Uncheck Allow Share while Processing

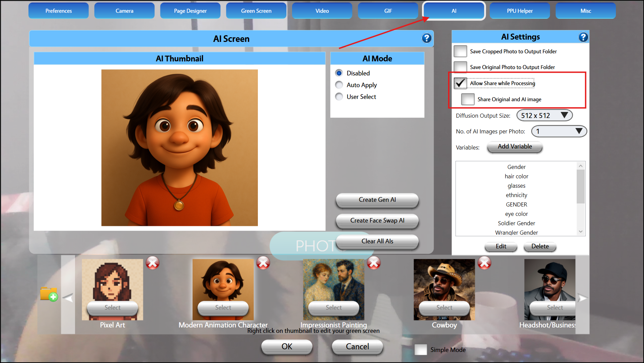click(x=460, y=83)
